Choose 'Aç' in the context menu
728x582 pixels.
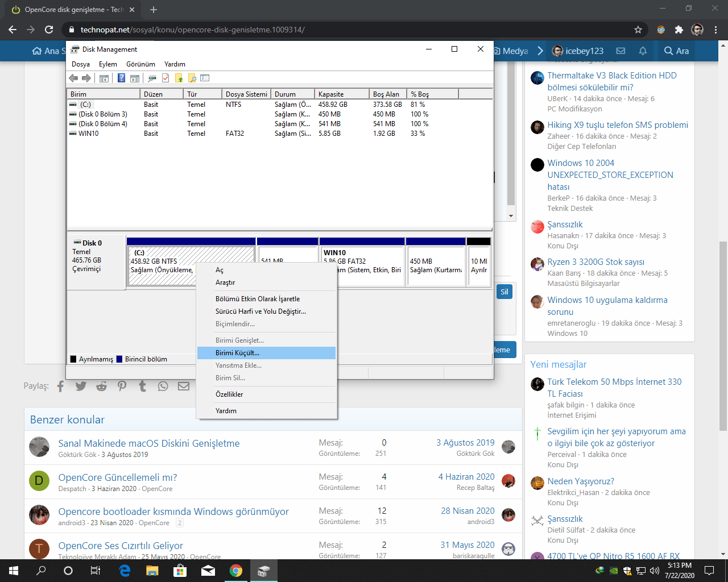pyautogui.click(x=266, y=270)
